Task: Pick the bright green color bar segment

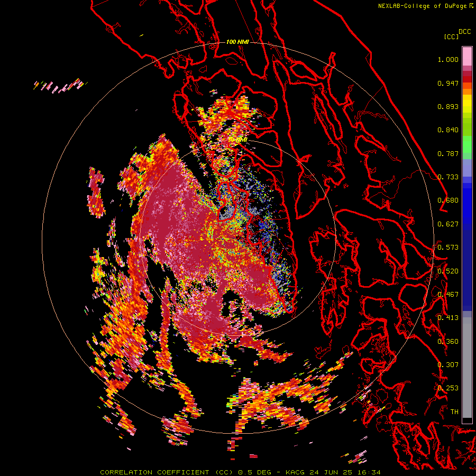Action: point(467,144)
